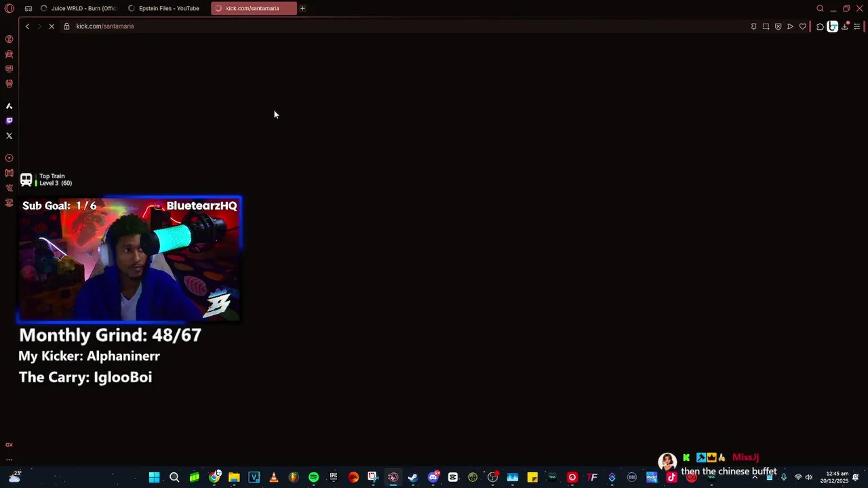Open a new tab with plus button
This screenshot has height=488, width=868.
302,8
